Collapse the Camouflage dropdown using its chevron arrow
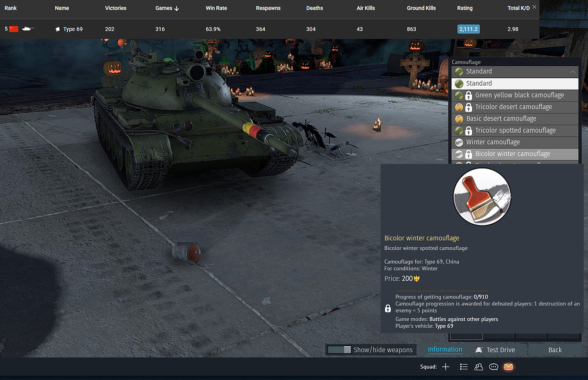The height and width of the screenshot is (380, 588). click(x=572, y=72)
